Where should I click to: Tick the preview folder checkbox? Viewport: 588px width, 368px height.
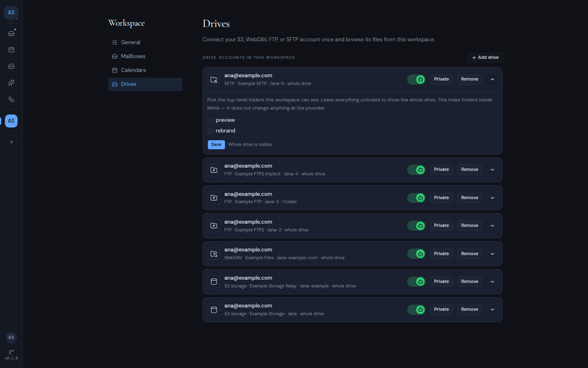(x=210, y=120)
